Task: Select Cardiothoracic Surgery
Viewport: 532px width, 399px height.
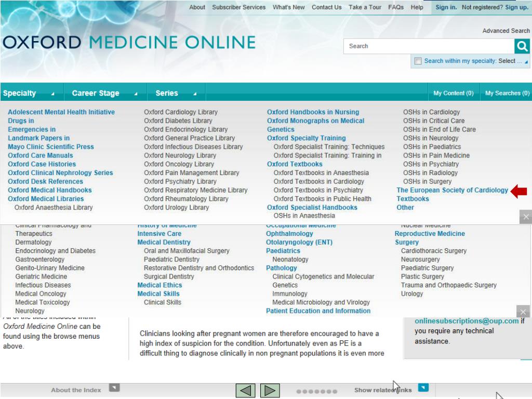Action: point(434,251)
